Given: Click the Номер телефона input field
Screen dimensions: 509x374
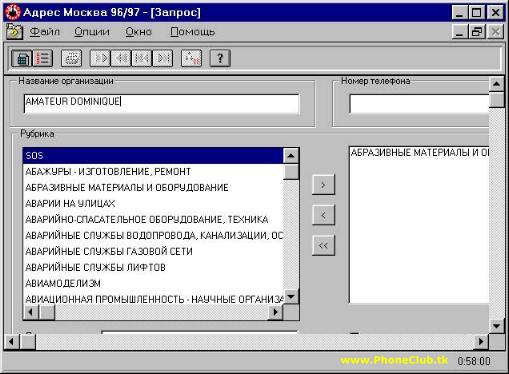Looking at the screenshot, I should [419, 104].
